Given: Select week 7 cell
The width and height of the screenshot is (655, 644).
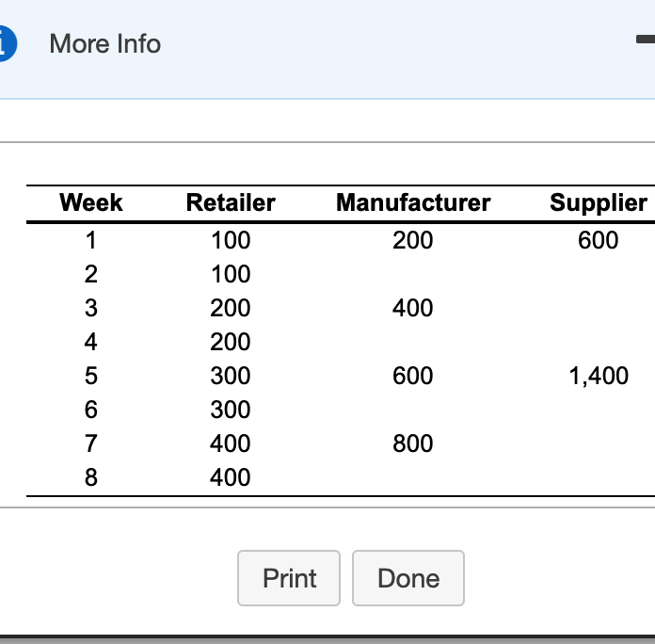Looking at the screenshot, I should (x=91, y=443).
